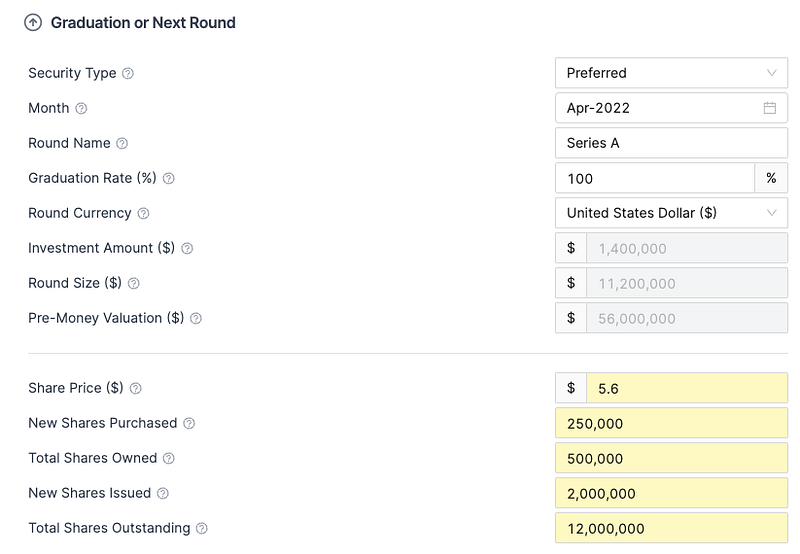Click help icon next to Round Name

coord(122,143)
